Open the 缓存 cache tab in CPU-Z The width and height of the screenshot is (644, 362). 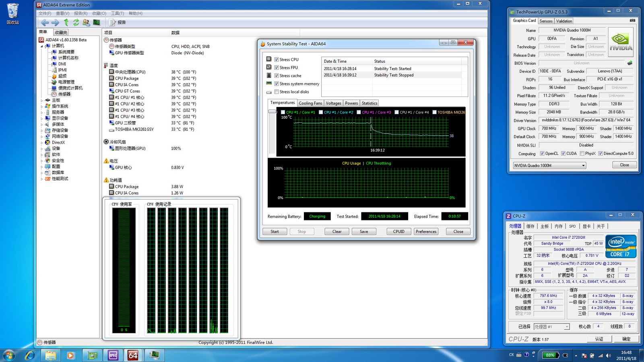click(530, 226)
